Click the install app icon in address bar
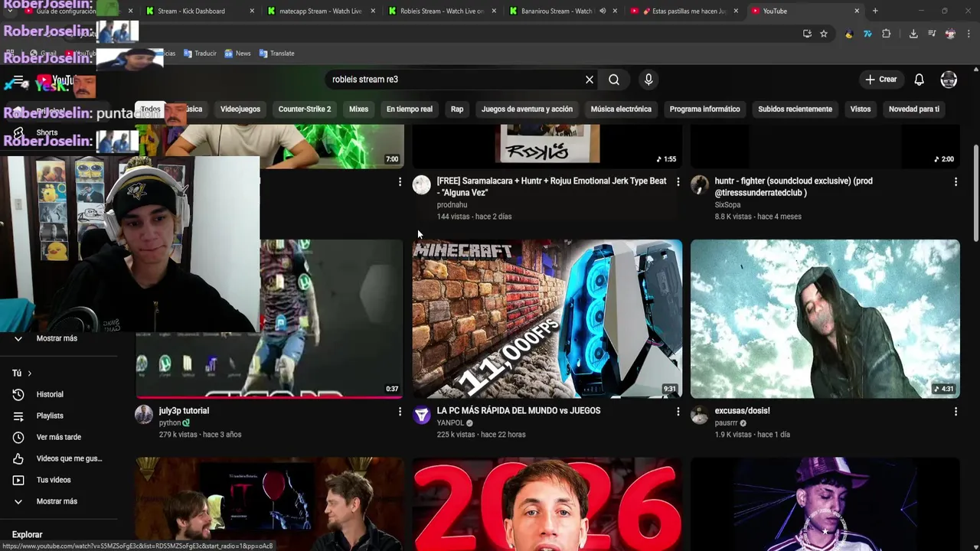Viewport: 980px width, 551px height. pos(807,34)
